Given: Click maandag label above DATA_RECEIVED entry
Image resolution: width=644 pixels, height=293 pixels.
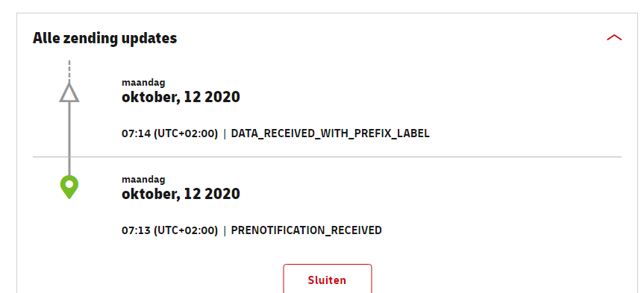Looking at the screenshot, I should pyautogui.click(x=143, y=83).
